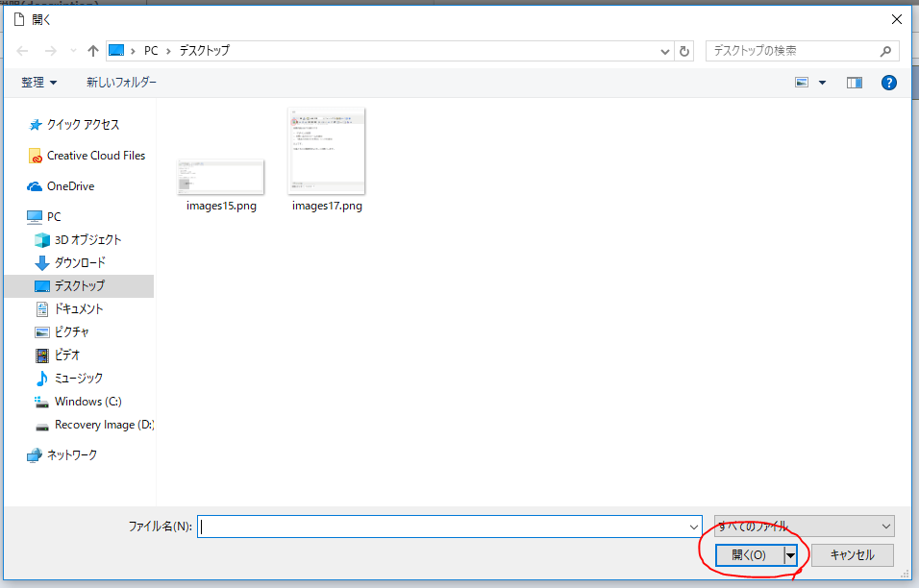Click the 開く(O) button
Viewport: 919px width, 588px height.
point(749,555)
